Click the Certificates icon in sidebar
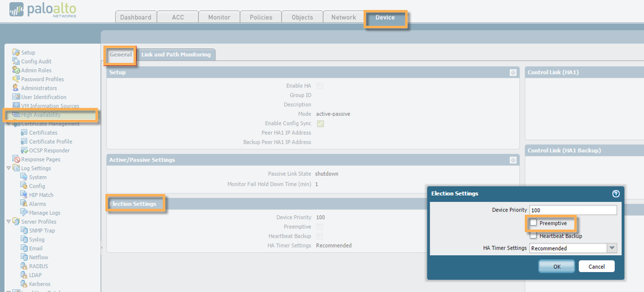This screenshot has height=292, width=644. [x=24, y=133]
